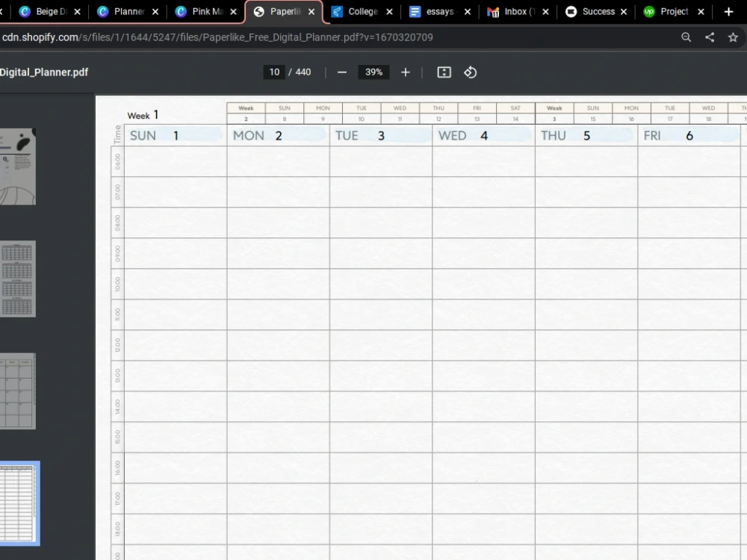Image resolution: width=747 pixels, height=560 pixels.
Task: Click the Digital_Planner.pdf file name
Action: click(44, 72)
